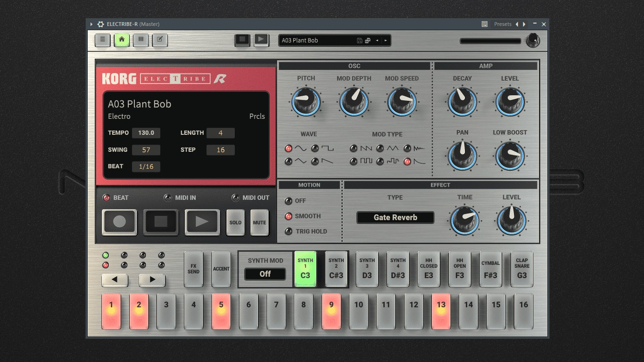The width and height of the screenshot is (644, 362).
Task: Select the sine wave oscillator
Action: [289, 148]
